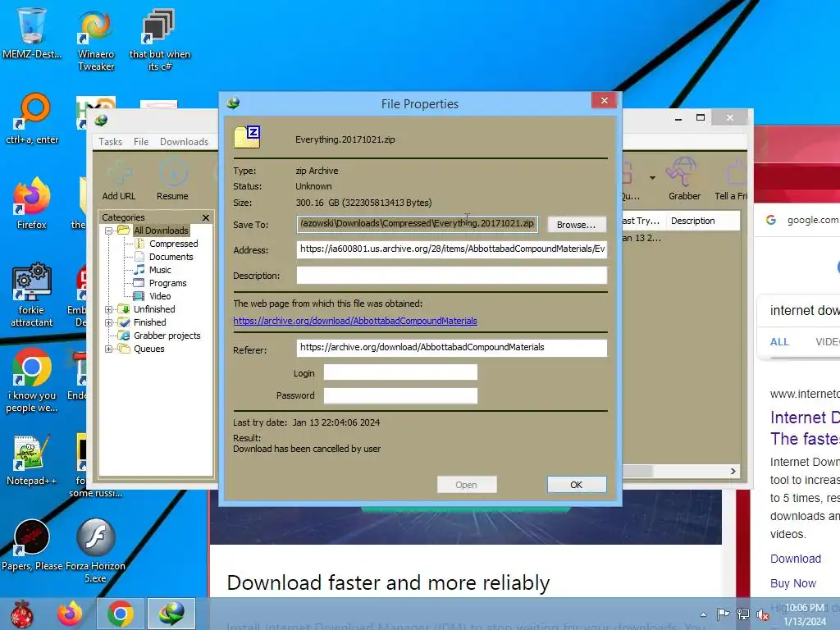Switch to Chrome in the taskbar
This screenshot has height=630, width=840.
pyautogui.click(x=120, y=614)
